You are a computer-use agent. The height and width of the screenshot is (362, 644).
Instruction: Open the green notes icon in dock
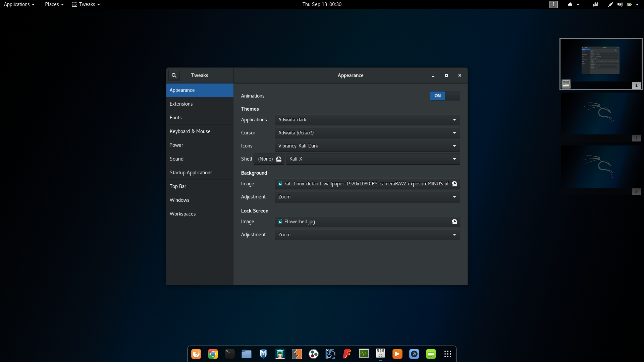pos(431,354)
